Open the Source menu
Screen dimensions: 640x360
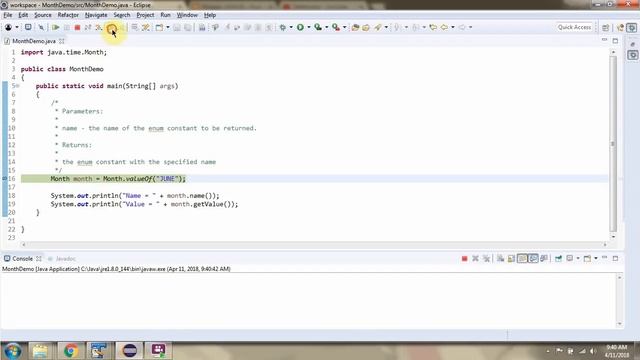[x=42, y=15]
